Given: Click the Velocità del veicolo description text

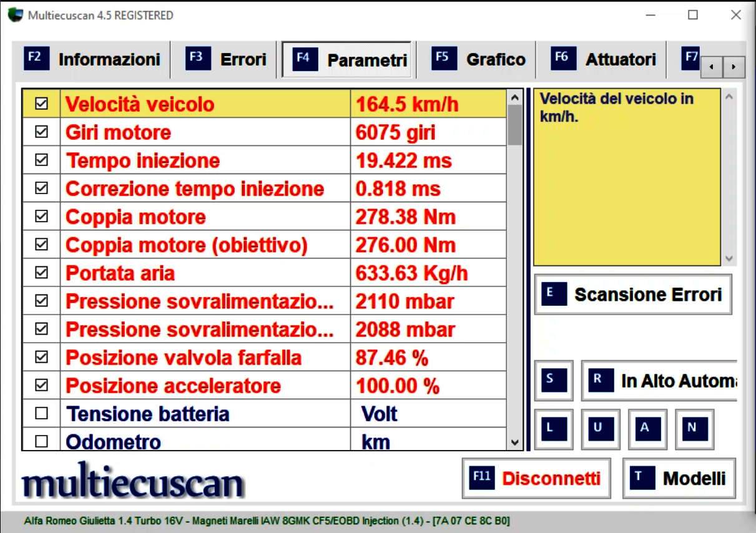Looking at the screenshot, I should pos(616,107).
